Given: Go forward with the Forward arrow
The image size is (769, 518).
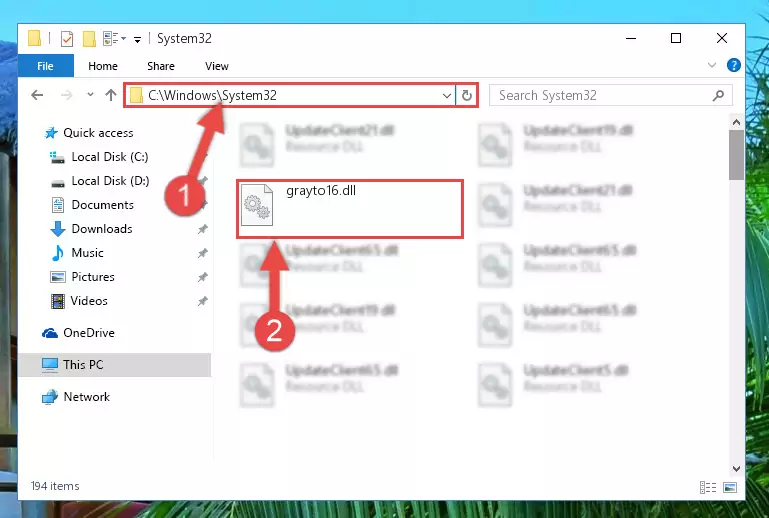Looking at the screenshot, I should click(x=66, y=95).
